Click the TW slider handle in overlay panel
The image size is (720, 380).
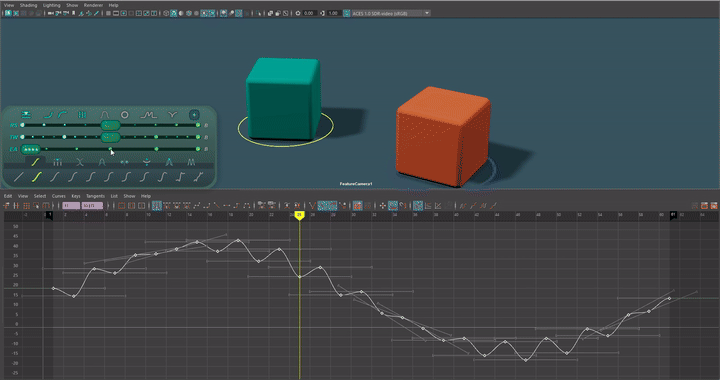pos(110,137)
